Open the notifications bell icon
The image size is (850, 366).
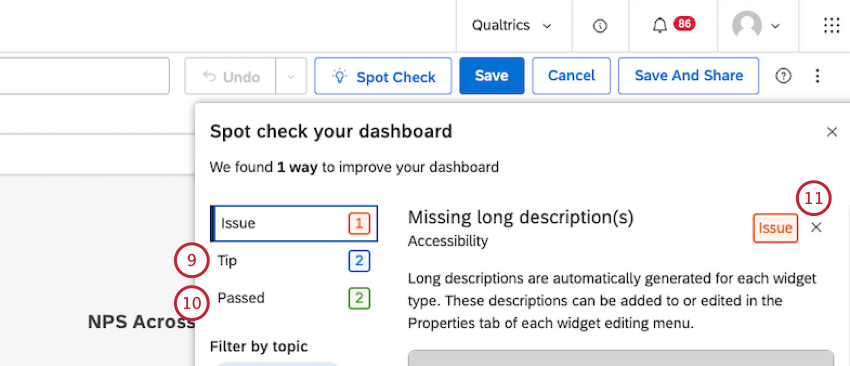pyautogui.click(x=660, y=25)
